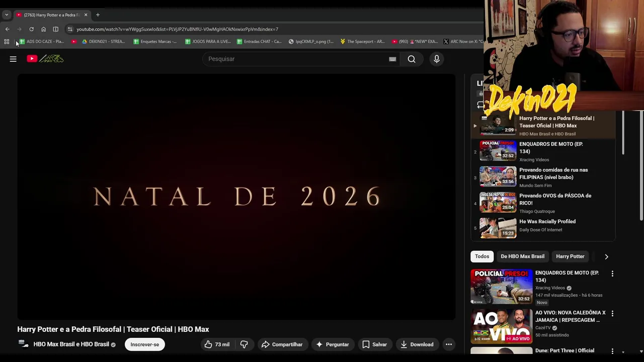The height and width of the screenshot is (362, 644).
Task: Open HBO Max Brasil e HBO Brasil channel
Action: click(x=71, y=344)
